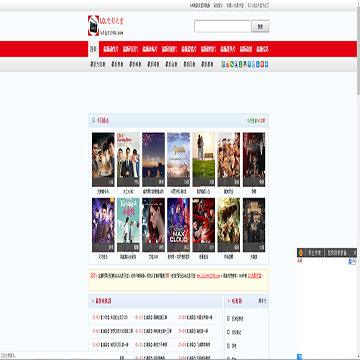Click the last blue share icon in the share row
This screenshot has height=360, width=360.
tap(267, 64)
